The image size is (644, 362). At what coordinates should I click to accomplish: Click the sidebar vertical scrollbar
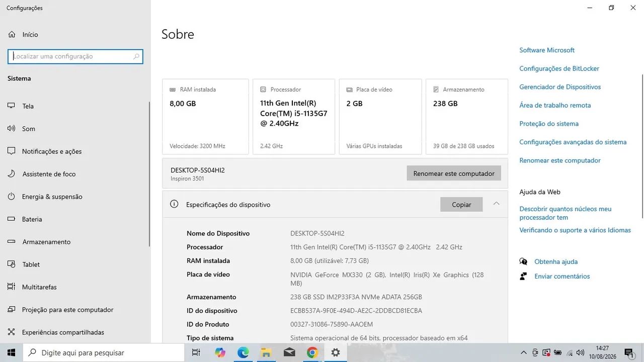tap(149, 173)
